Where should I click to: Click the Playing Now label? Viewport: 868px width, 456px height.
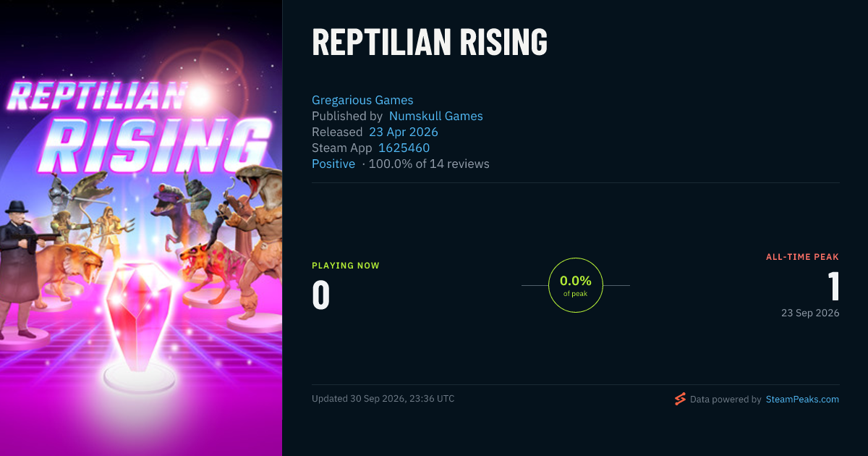click(x=346, y=266)
